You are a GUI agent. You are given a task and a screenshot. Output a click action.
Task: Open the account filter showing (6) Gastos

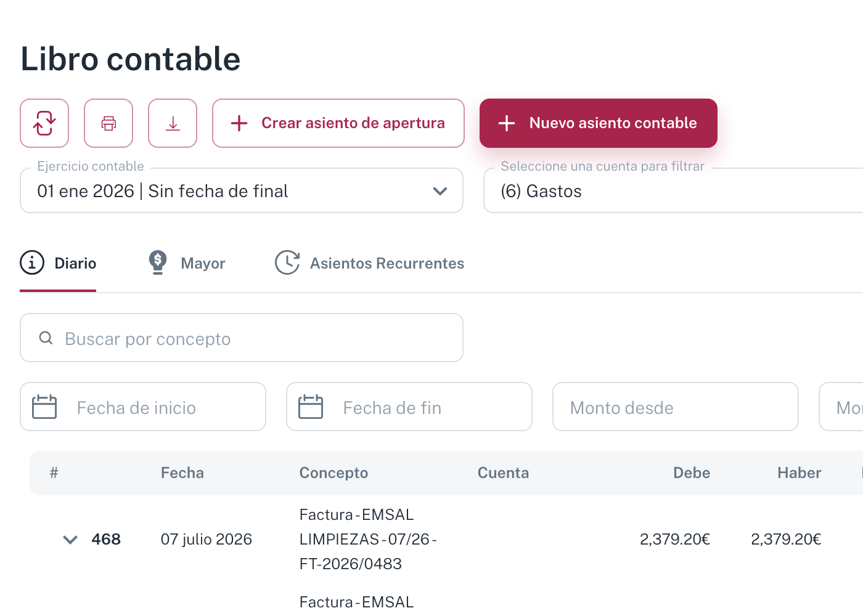coord(673,191)
